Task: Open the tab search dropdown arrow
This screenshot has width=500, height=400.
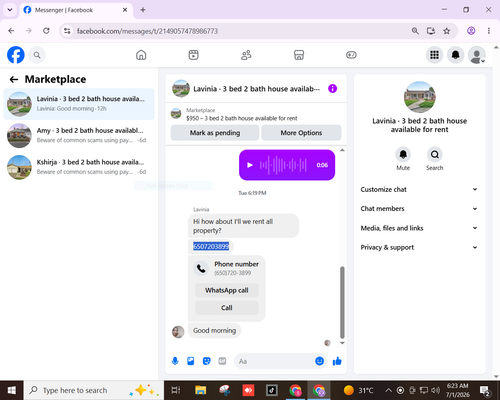Action: (10, 10)
